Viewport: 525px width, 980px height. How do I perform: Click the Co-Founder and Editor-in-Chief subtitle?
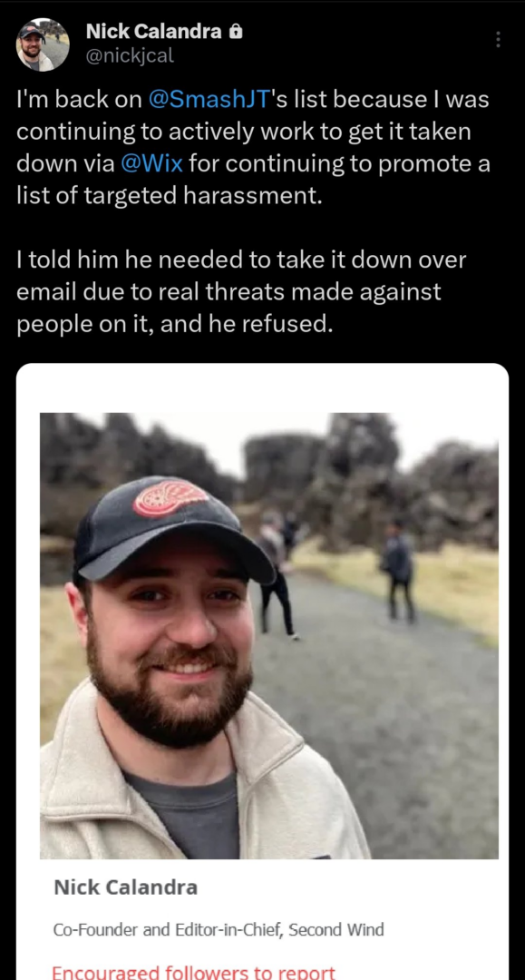(219, 930)
